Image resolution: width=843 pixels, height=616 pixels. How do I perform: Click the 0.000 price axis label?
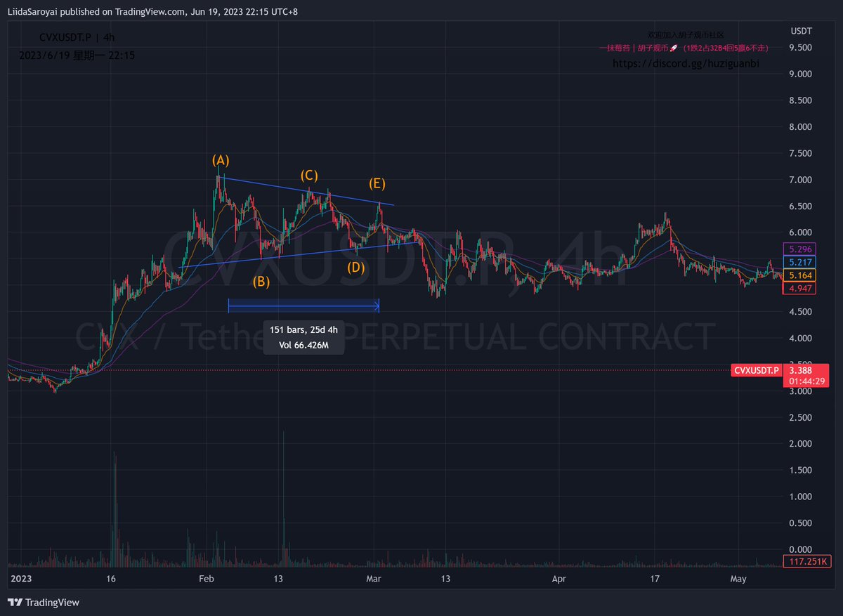pyautogui.click(x=801, y=550)
